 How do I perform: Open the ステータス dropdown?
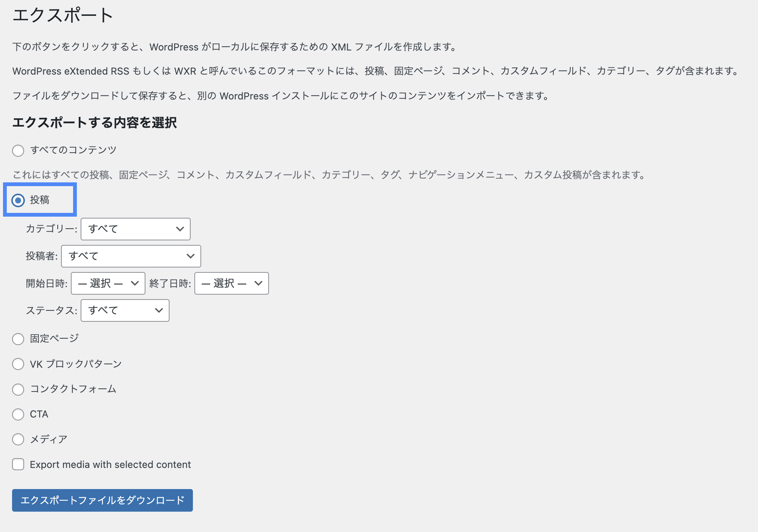coord(124,310)
